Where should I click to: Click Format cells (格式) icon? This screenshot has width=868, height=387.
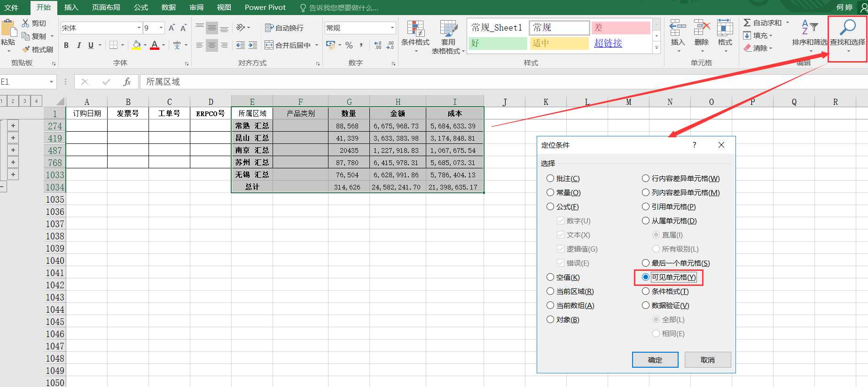coord(725,36)
